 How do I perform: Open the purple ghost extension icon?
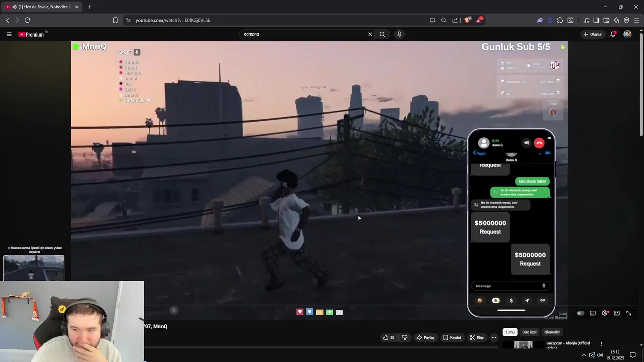pos(540,20)
